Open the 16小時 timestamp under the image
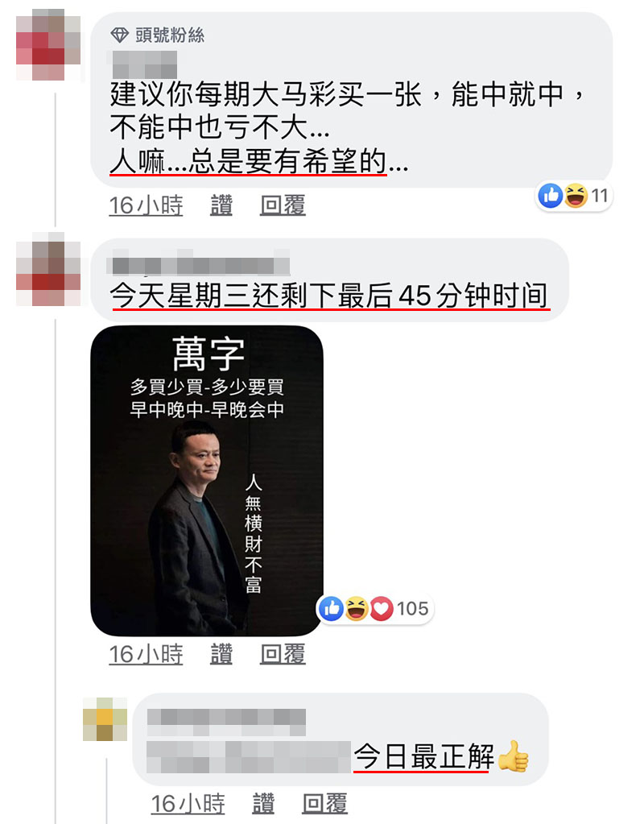The image size is (644, 824). 146,654
